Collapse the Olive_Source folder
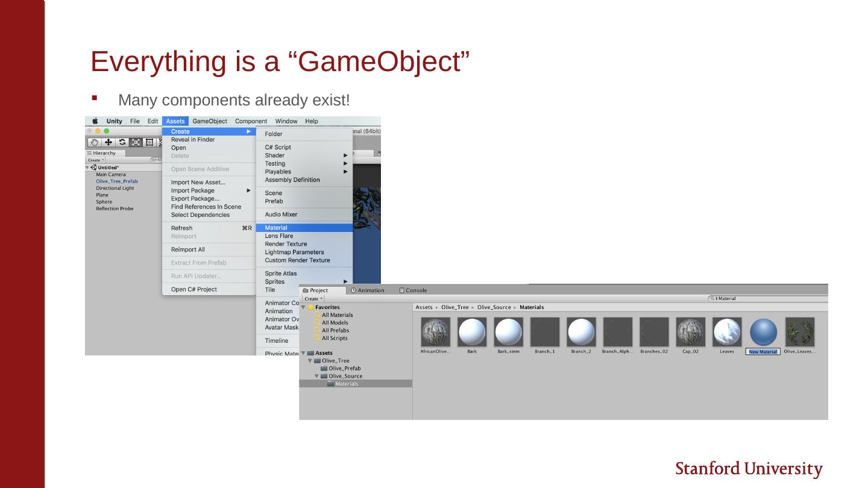 pyautogui.click(x=317, y=376)
